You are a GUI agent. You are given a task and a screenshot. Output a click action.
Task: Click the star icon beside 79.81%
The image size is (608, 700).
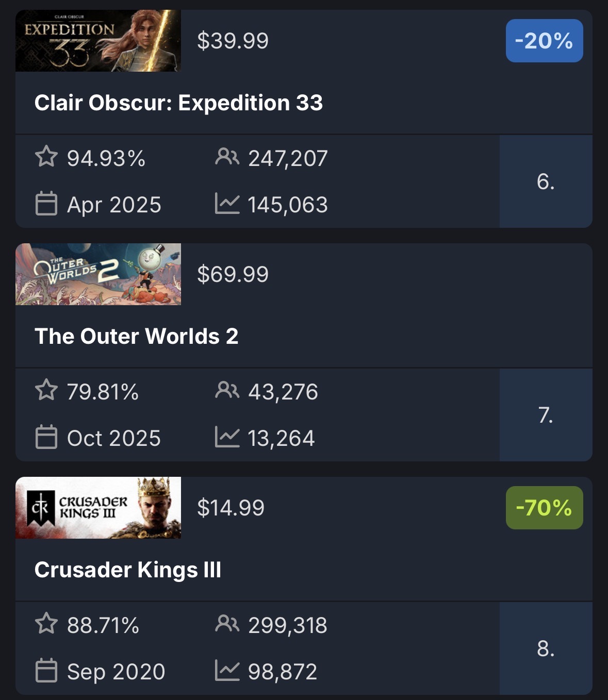[x=46, y=390]
